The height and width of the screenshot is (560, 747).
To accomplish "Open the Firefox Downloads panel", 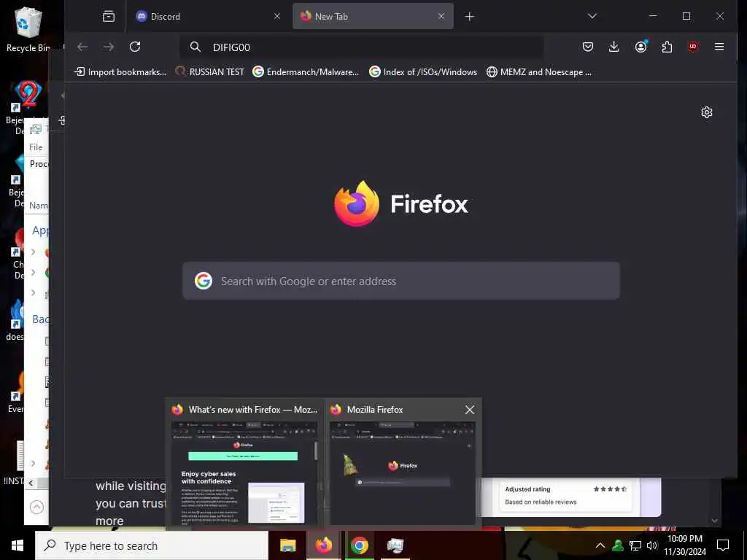I will tap(614, 47).
